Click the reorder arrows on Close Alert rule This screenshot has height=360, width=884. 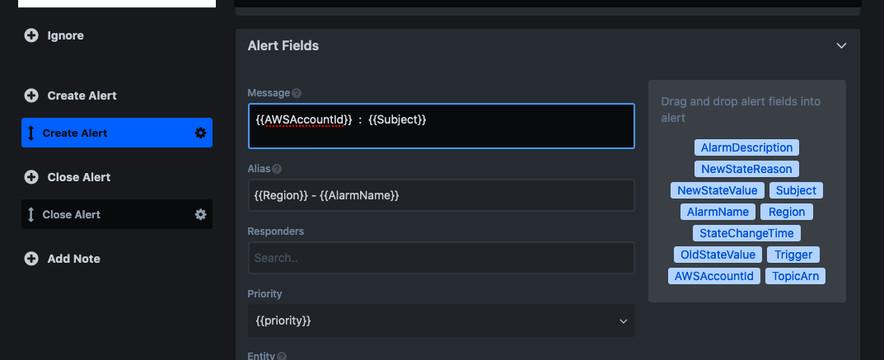click(x=31, y=215)
